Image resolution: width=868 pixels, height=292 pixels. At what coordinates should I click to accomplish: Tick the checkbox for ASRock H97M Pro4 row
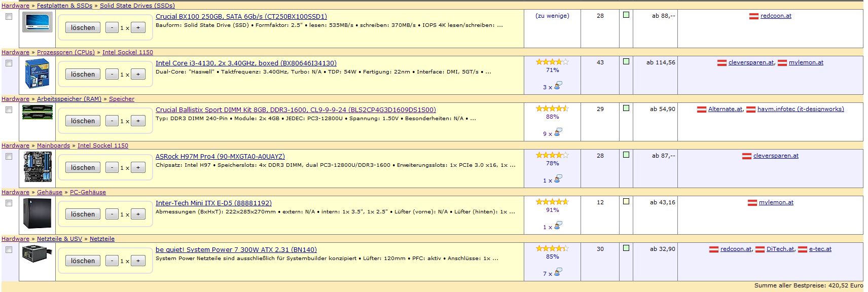click(x=9, y=157)
